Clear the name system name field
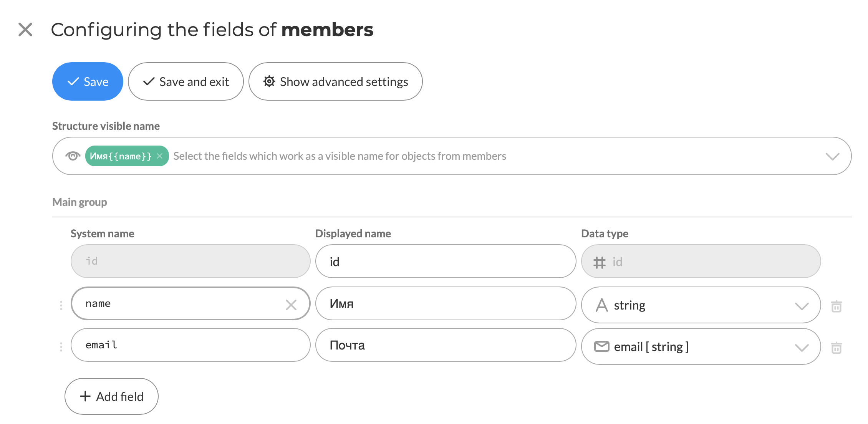This screenshot has height=424, width=868. click(291, 305)
